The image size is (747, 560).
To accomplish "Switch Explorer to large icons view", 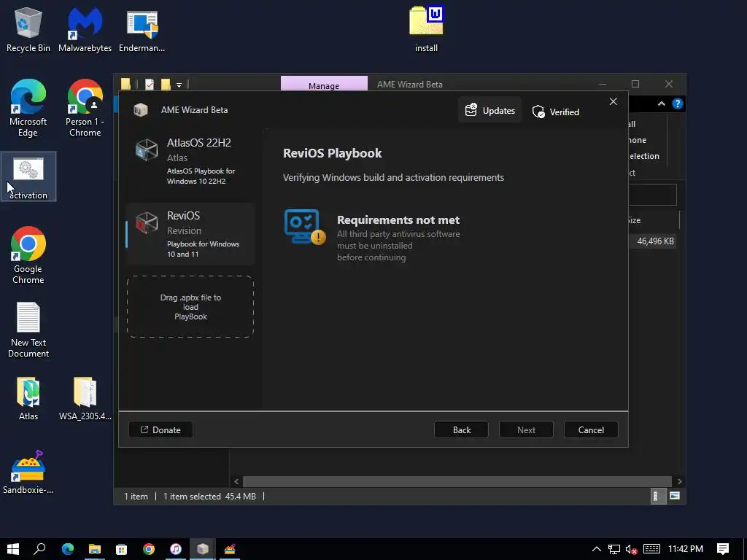I will [675, 496].
